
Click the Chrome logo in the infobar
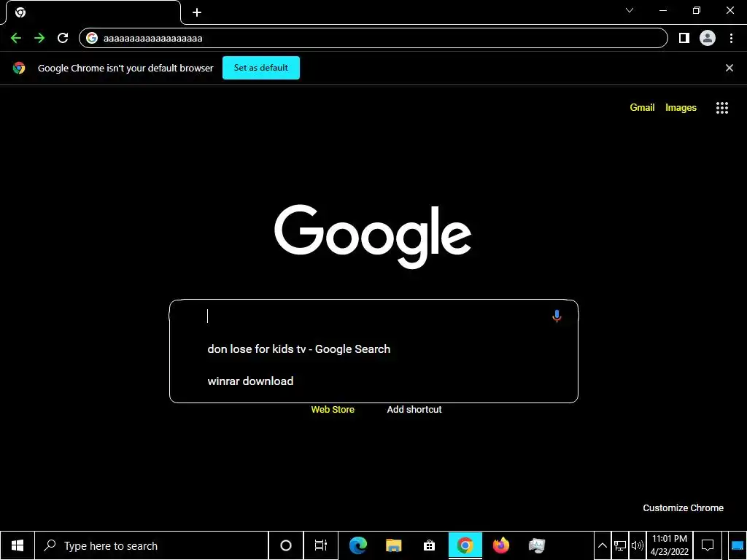pos(19,68)
